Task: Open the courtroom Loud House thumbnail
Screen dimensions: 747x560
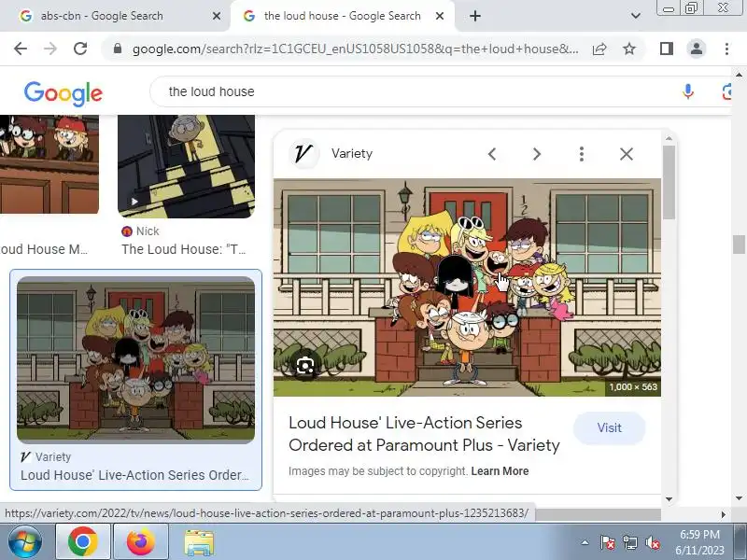Action: tap(49, 164)
